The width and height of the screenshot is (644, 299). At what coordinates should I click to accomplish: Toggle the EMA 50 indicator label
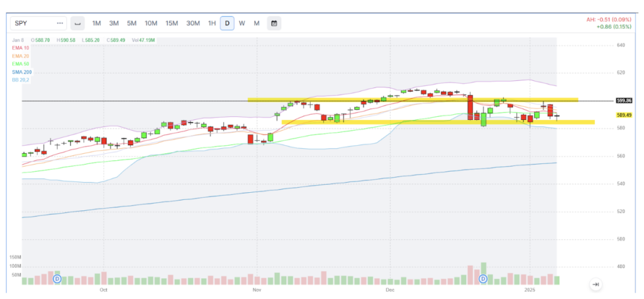pyautogui.click(x=22, y=64)
